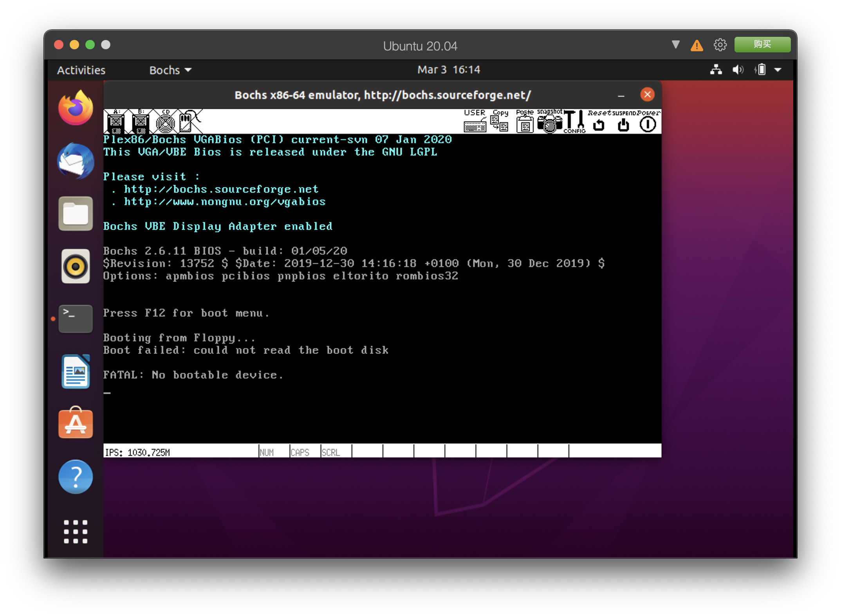Click 'Bochs VBE Display Adapter enabled' line

pos(218,226)
